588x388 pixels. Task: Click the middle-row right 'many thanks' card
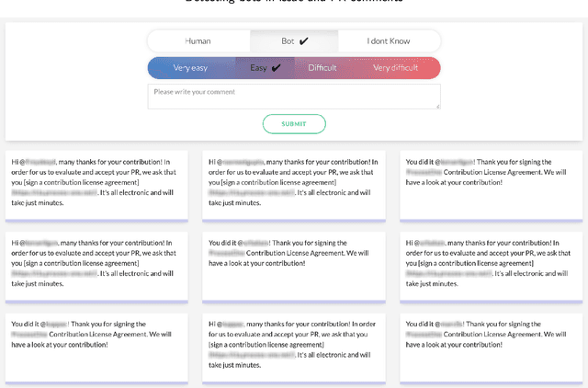click(x=491, y=267)
